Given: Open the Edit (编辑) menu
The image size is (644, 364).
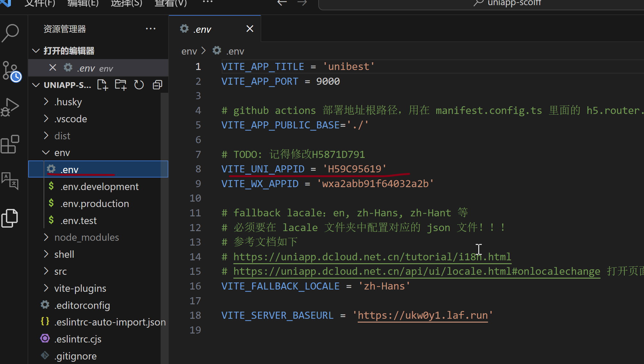Looking at the screenshot, I should point(83,3).
